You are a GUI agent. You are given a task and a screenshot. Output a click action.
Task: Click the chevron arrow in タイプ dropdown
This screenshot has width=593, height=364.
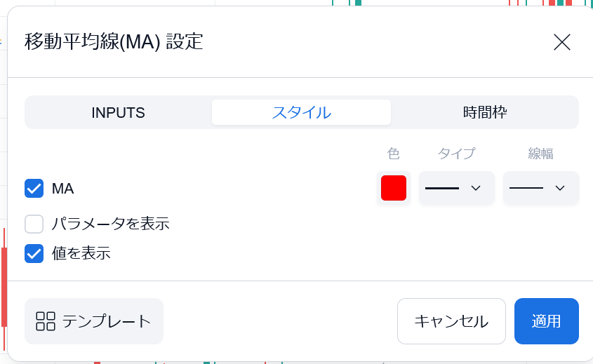coord(475,188)
